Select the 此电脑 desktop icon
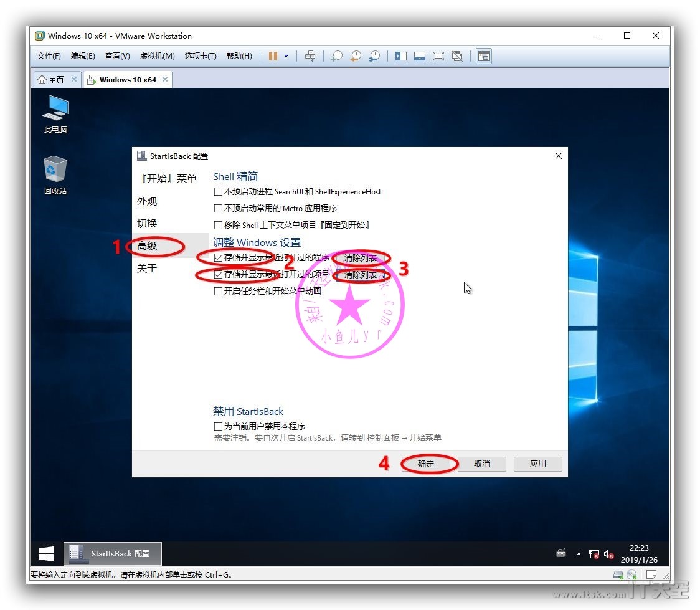Viewport: 700px width, 610px height. tap(55, 114)
